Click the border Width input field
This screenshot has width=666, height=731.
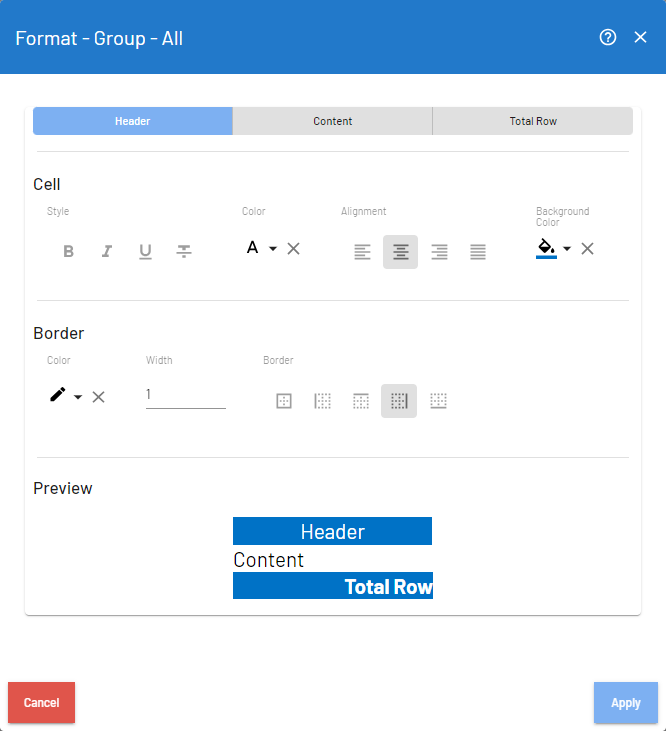[185, 395]
